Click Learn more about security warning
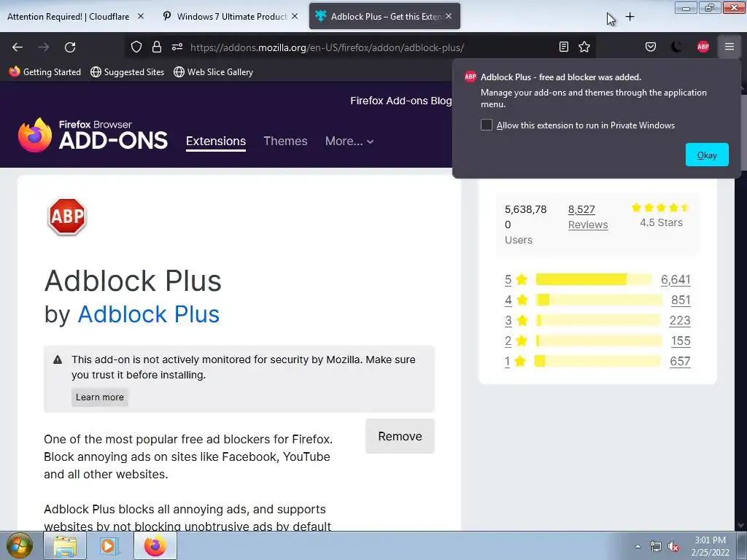The height and width of the screenshot is (560, 747). [99, 397]
